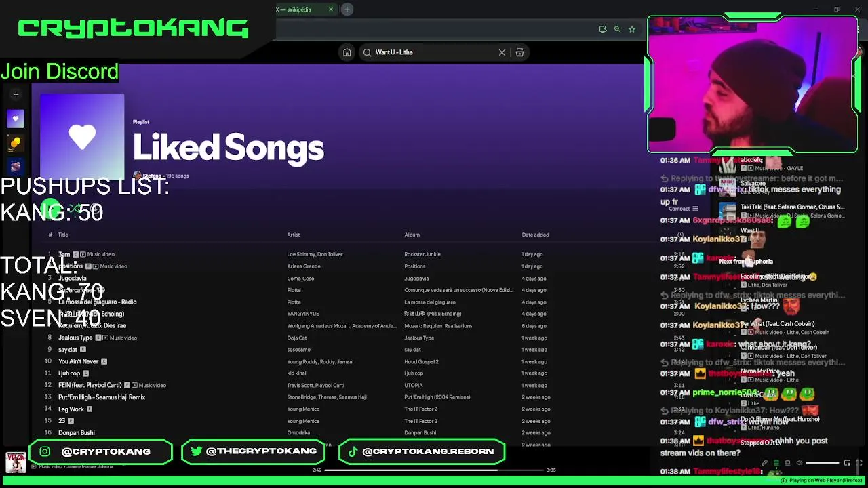The width and height of the screenshot is (868, 488).
Task: Mute using the speaker icon
Action: click(799, 463)
